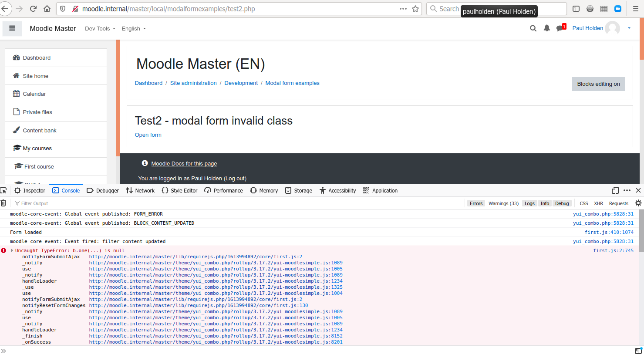The width and height of the screenshot is (644, 358).
Task: Toggle the browser sidebar icon
Action: point(576,9)
